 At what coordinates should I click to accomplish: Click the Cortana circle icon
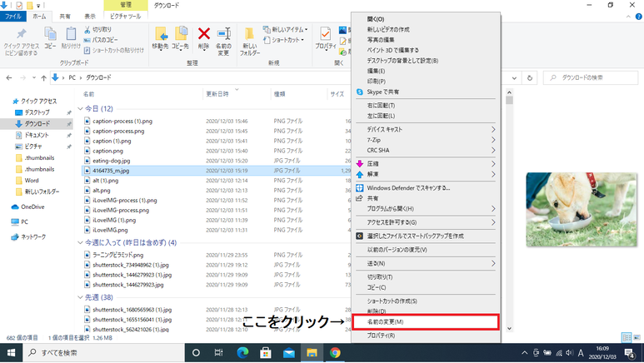pyautogui.click(x=196, y=353)
